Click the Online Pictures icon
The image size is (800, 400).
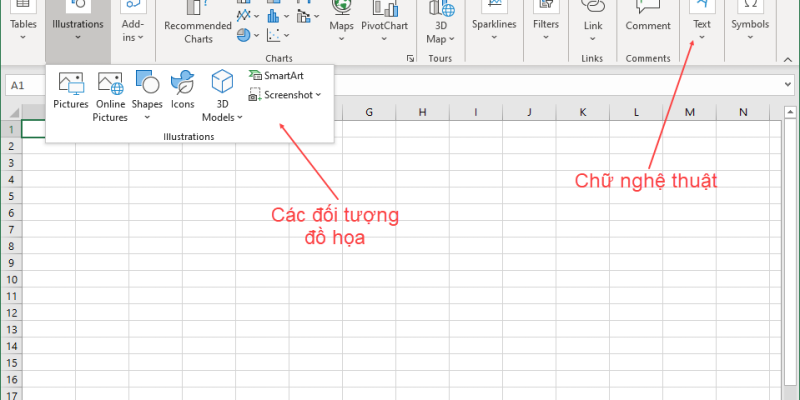click(x=110, y=96)
